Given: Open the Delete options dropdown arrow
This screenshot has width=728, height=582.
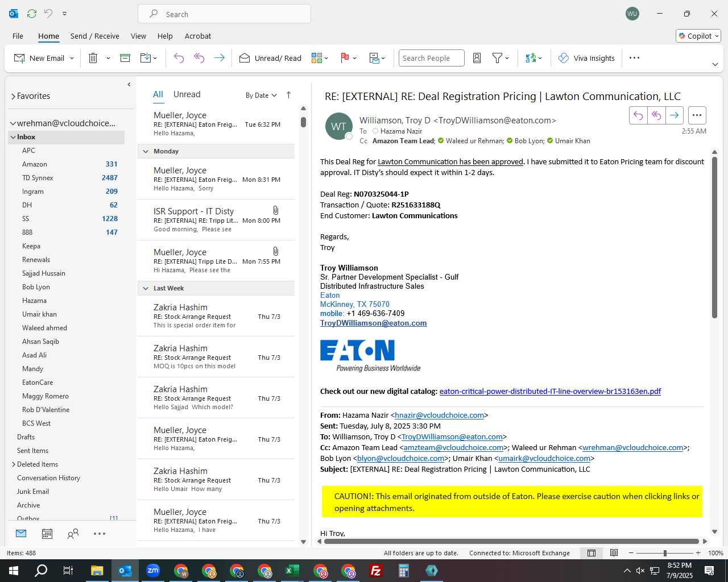Looking at the screenshot, I should pyautogui.click(x=108, y=59).
